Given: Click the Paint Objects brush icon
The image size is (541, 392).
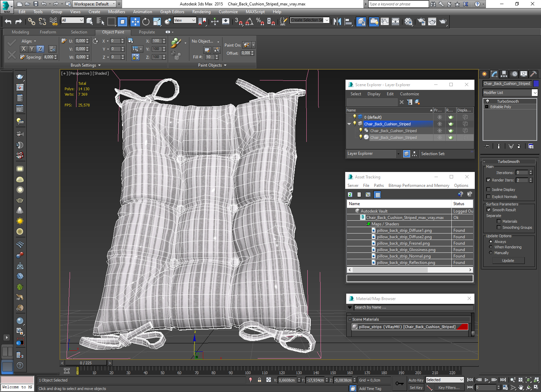Looking at the screenshot, I should (x=176, y=43).
